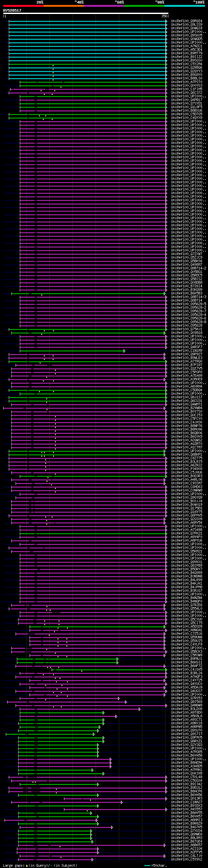Screen dimensions: 208x868
Task: Select hit label UniRef100_C5Y2M4
Action: coord(187,64)
